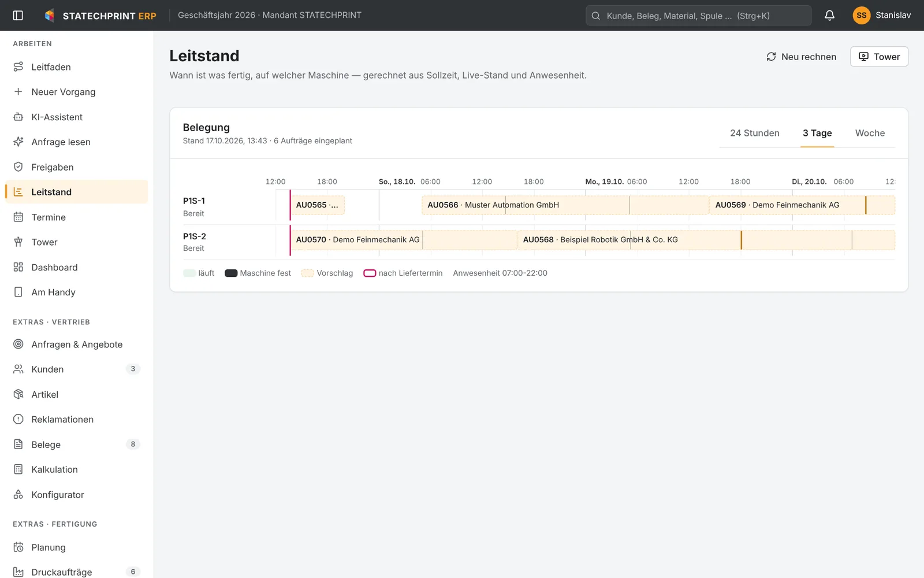The image size is (924, 578).
Task: Click the KI-Assistent robot icon
Action: (18, 117)
